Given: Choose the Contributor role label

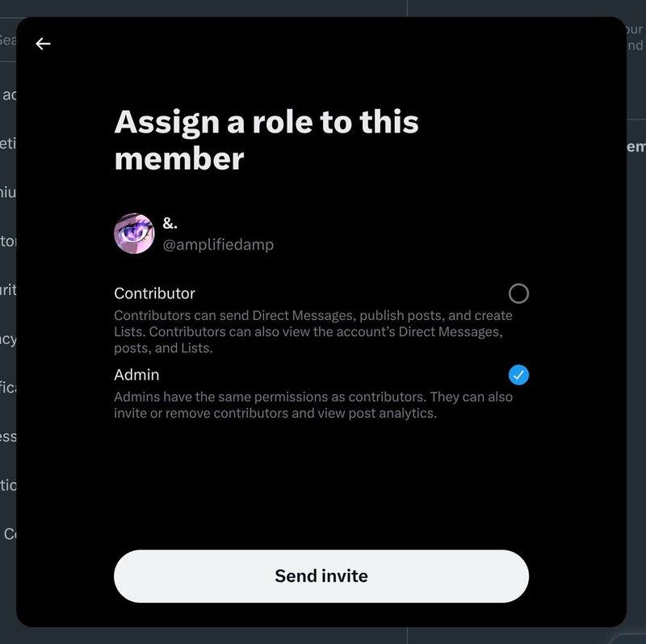Looking at the screenshot, I should (x=154, y=293).
